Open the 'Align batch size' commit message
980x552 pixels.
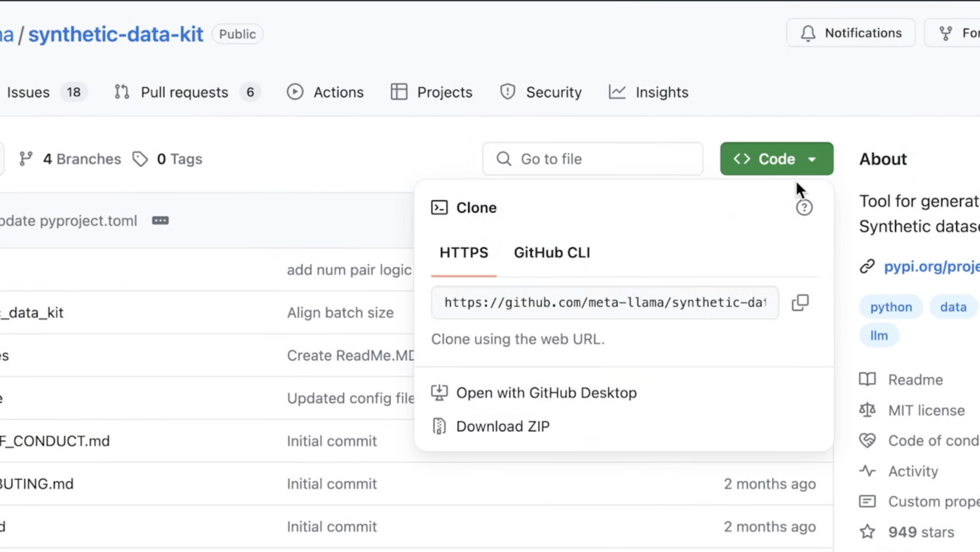point(340,313)
